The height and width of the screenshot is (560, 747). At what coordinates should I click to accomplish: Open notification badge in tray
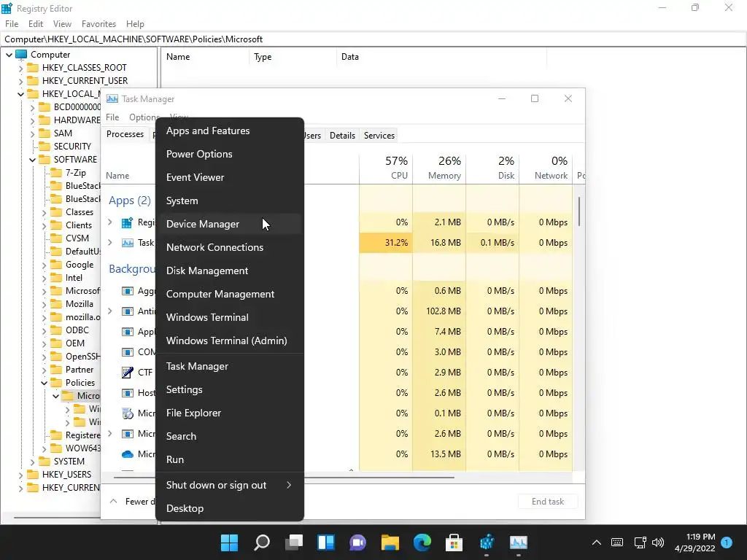coord(727,542)
